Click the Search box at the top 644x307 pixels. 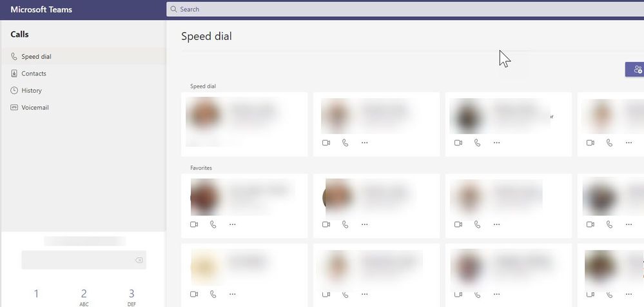click(405, 9)
